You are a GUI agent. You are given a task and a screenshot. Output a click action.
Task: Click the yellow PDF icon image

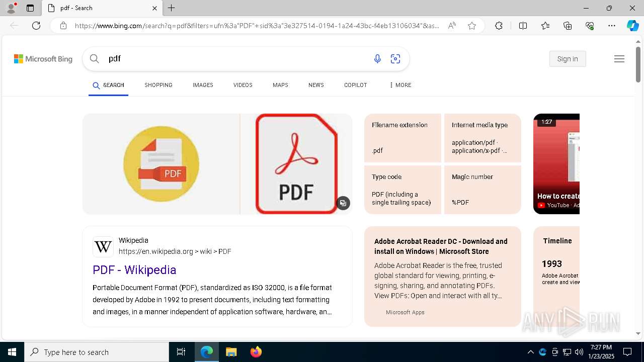[x=161, y=164]
